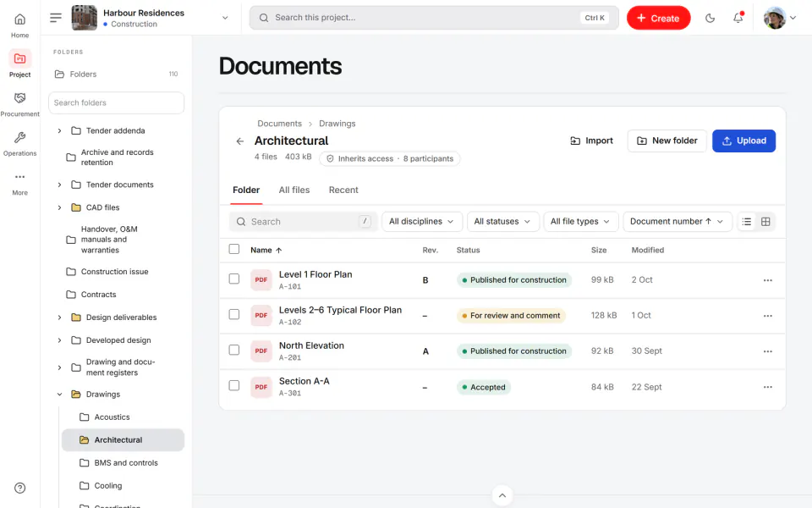The image size is (812, 508).
Task: Toggle the hamburger sidebar menu
Action: pyautogui.click(x=56, y=18)
